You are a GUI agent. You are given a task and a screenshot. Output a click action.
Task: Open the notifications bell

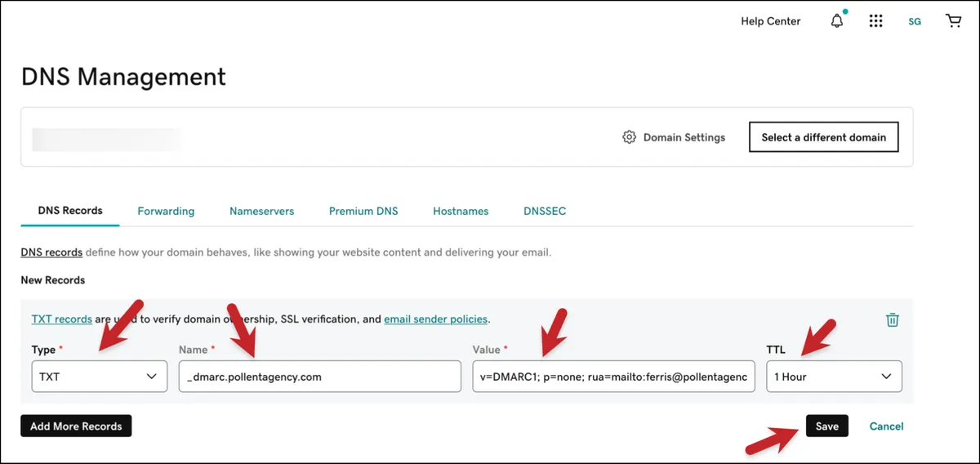click(837, 21)
